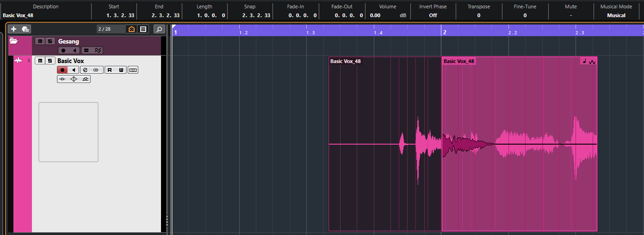Edit the Volume value 0.00 dB

(x=388, y=15)
